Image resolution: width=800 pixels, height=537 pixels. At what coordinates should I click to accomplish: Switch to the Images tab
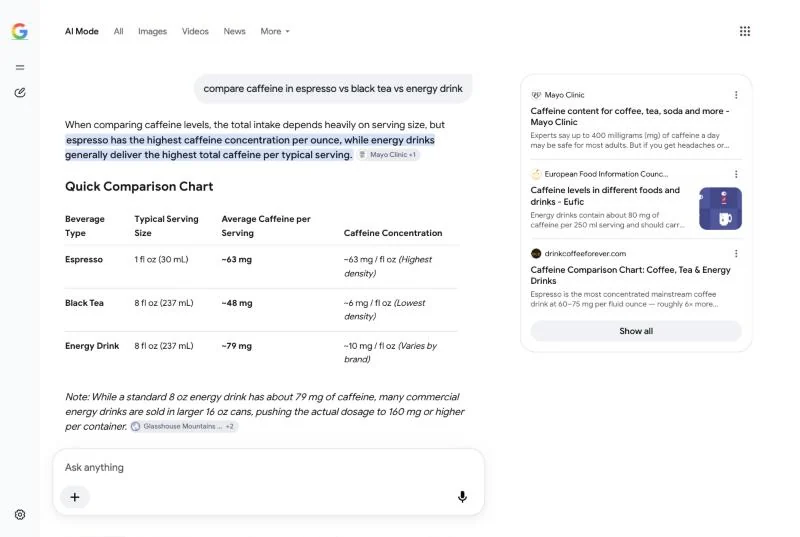pos(152,31)
